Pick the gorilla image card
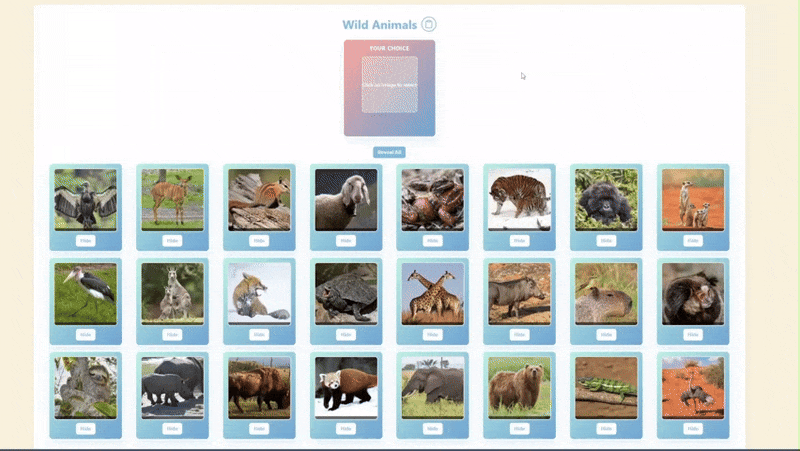 coord(606,199)
